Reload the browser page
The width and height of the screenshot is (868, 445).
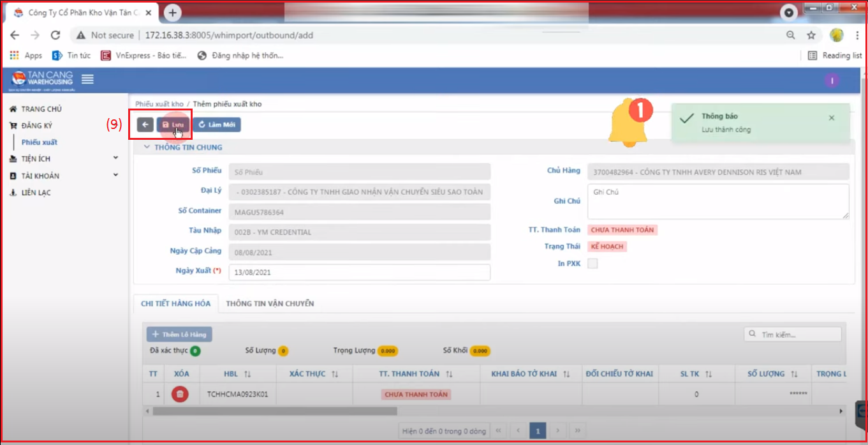coord(55,35)
